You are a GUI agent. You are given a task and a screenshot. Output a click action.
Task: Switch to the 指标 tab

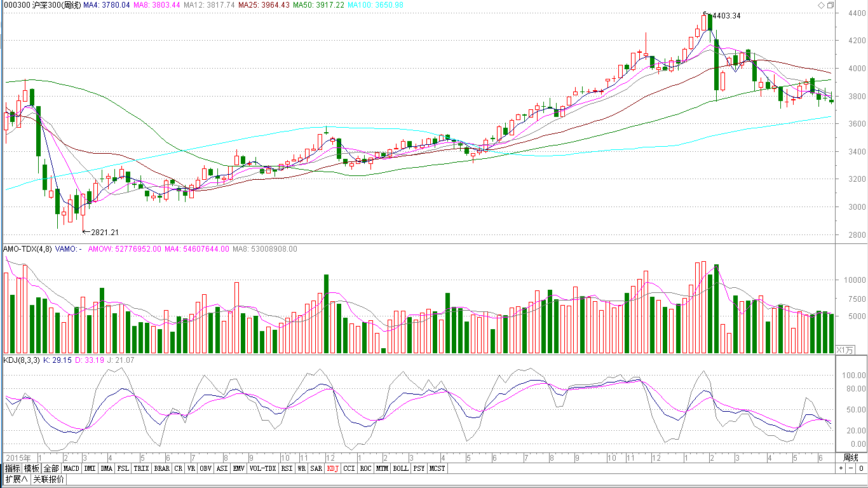click(x=13, y=468)
